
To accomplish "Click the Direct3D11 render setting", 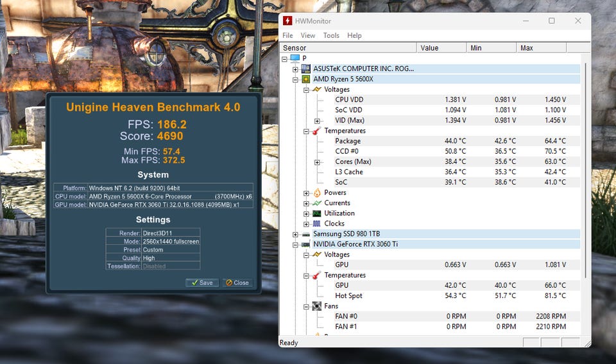I will (157, 233).
